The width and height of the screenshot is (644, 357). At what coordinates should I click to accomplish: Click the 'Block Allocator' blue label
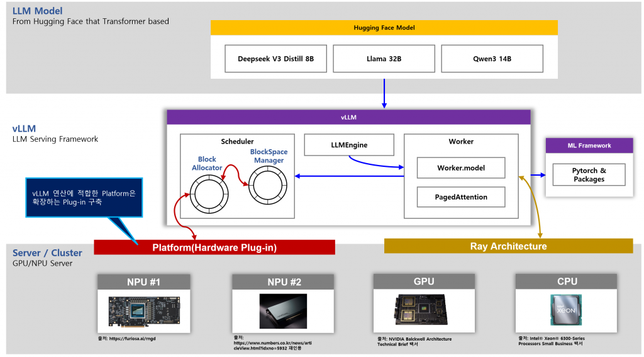click(207, 163)
